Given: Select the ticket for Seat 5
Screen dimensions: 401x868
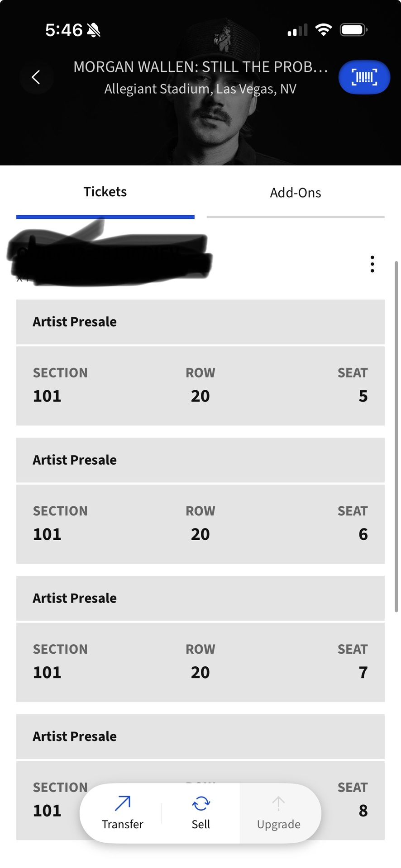Looking at the screenshot, I should [200, 386].
